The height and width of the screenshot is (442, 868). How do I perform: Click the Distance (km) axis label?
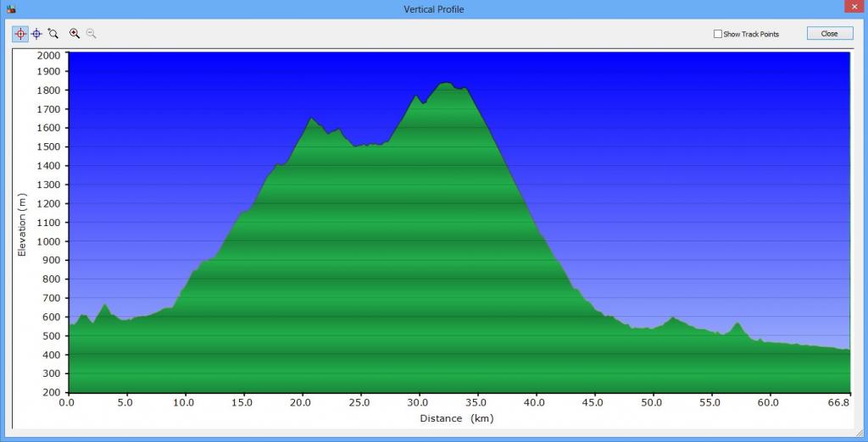[456, 418]
